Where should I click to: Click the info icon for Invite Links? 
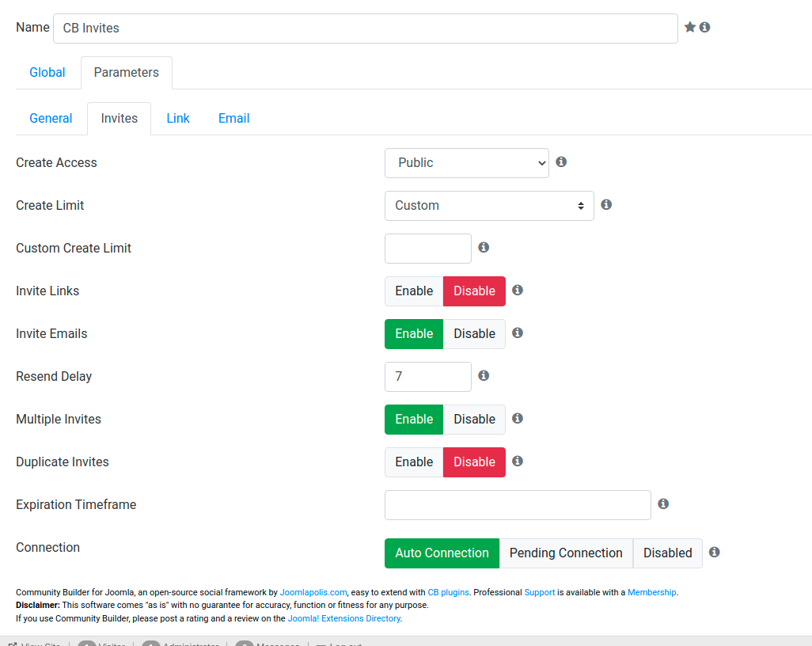click(518, 290)
